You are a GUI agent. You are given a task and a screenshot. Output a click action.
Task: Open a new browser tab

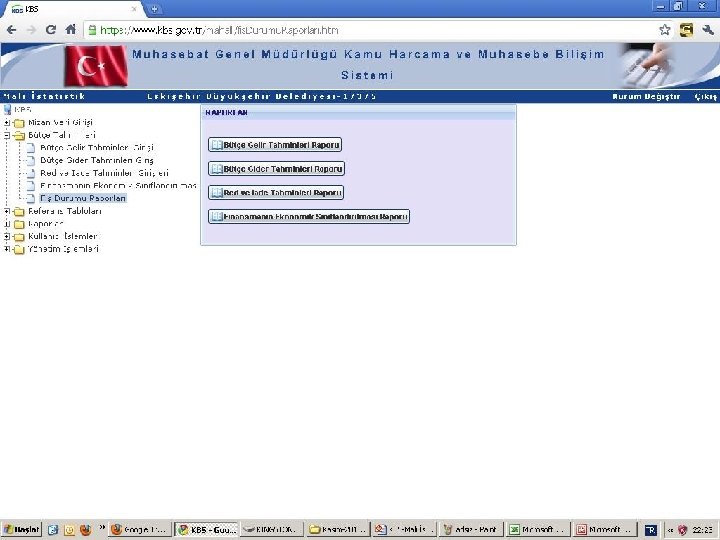(x=155, y=9)
